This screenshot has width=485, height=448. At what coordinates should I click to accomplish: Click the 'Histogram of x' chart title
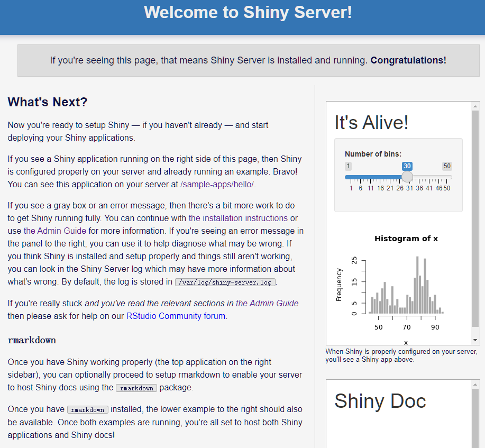pyautogui.click(x=406, y=239)
